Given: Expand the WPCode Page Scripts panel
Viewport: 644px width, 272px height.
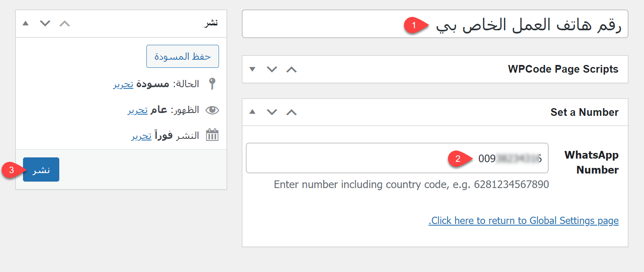Looking at the screenshot, I should [252, 69].
